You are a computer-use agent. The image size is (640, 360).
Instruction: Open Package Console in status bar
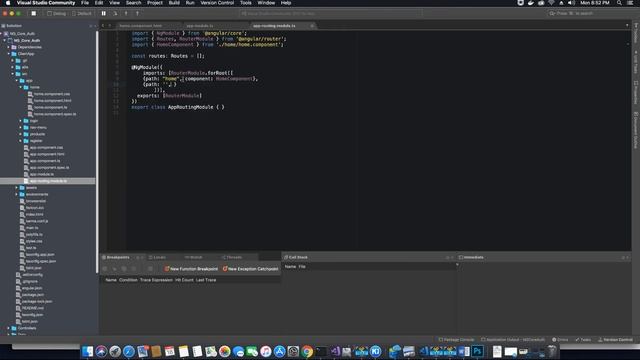tap(456, 340)
